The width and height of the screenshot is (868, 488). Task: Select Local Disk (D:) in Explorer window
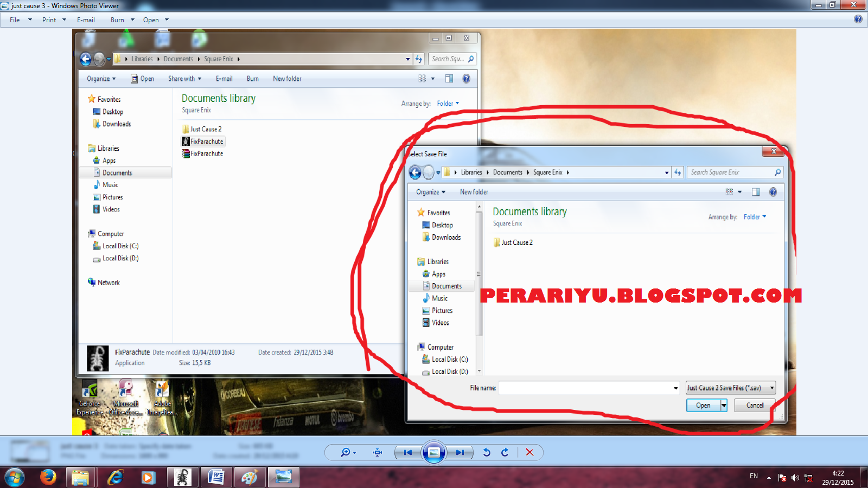click(116, 258)
